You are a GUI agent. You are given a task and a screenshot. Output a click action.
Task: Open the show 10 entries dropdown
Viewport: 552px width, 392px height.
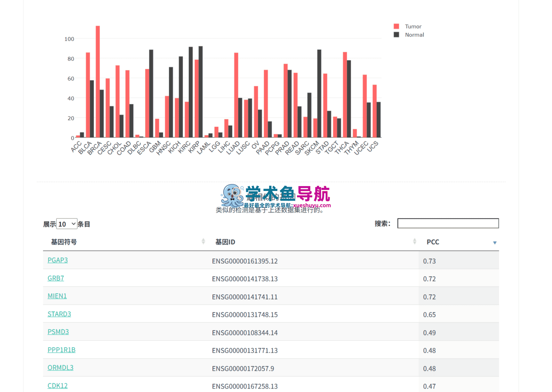67,224
